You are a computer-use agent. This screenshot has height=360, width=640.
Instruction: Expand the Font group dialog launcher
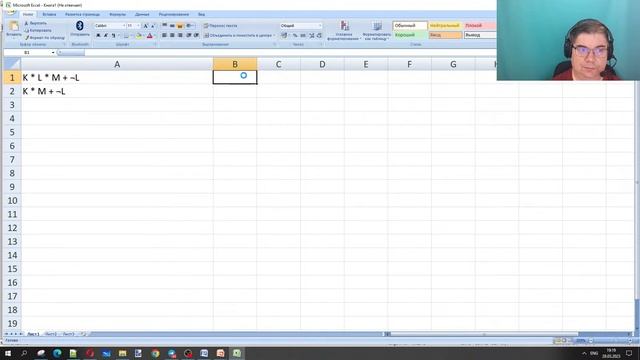155,44
